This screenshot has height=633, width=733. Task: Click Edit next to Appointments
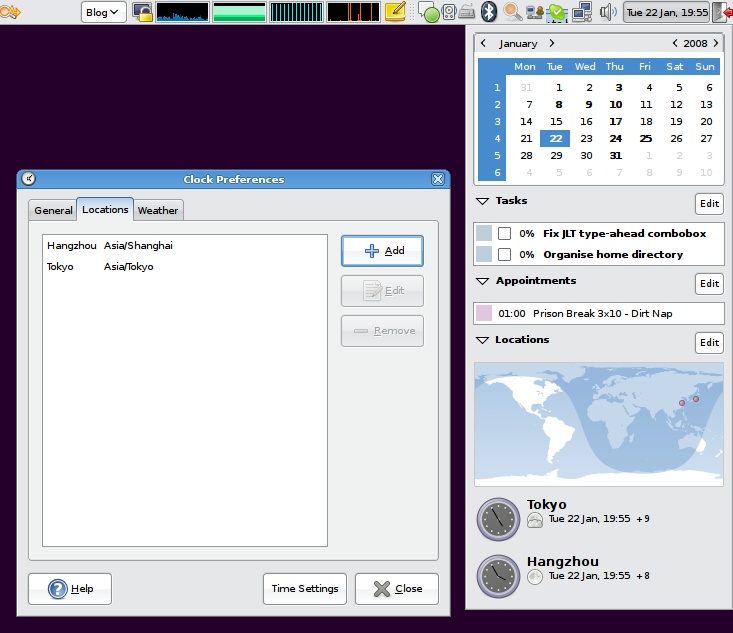[709, 283]
